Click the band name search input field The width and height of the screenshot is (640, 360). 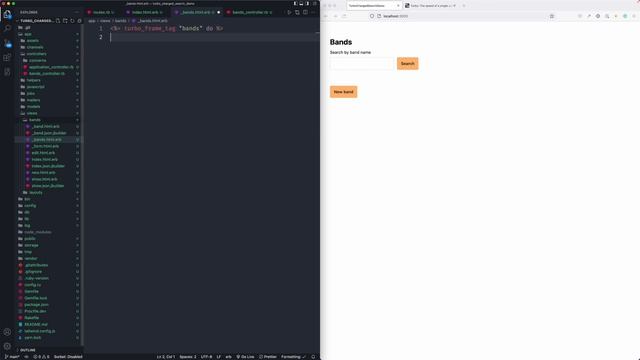tap(362, 64)
